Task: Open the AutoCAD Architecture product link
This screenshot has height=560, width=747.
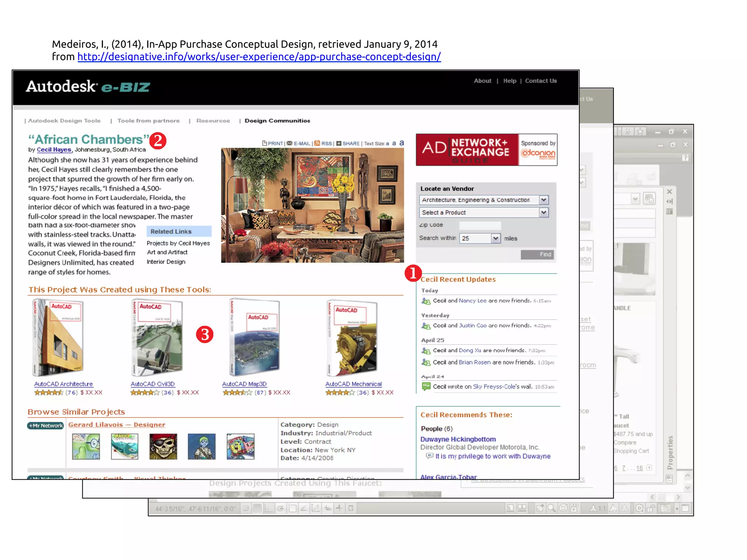Action: [x=63, y=384]
